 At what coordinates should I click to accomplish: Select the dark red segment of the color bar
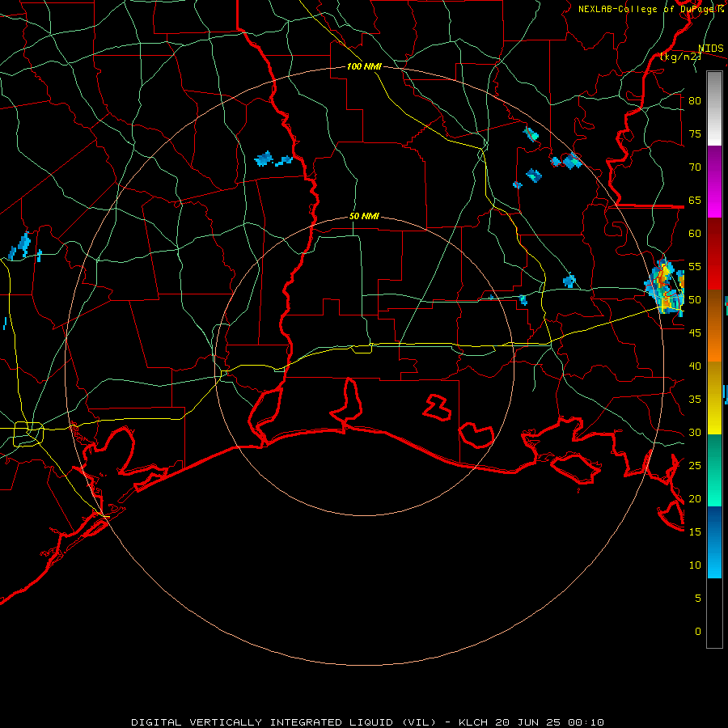714,253
